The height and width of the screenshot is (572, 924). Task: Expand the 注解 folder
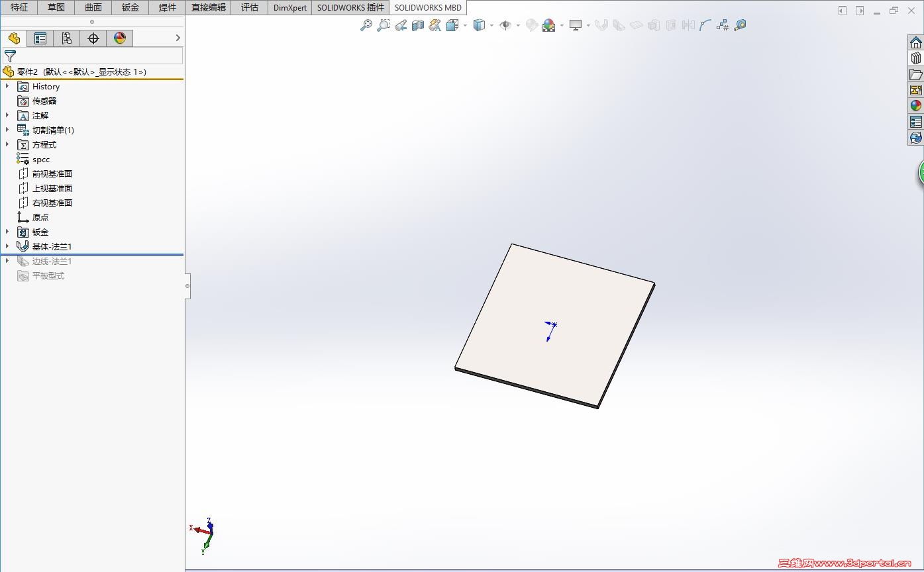click(7, 115)
